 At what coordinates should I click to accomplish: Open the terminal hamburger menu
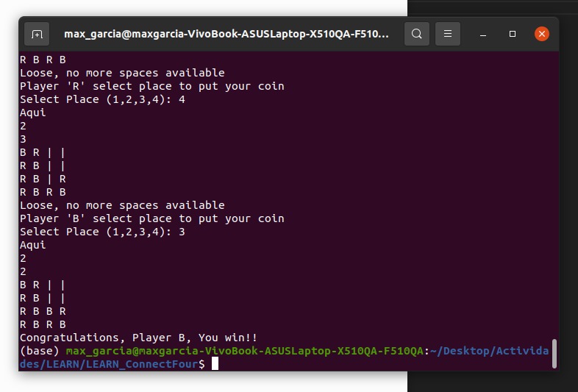(x=448, y=34)
